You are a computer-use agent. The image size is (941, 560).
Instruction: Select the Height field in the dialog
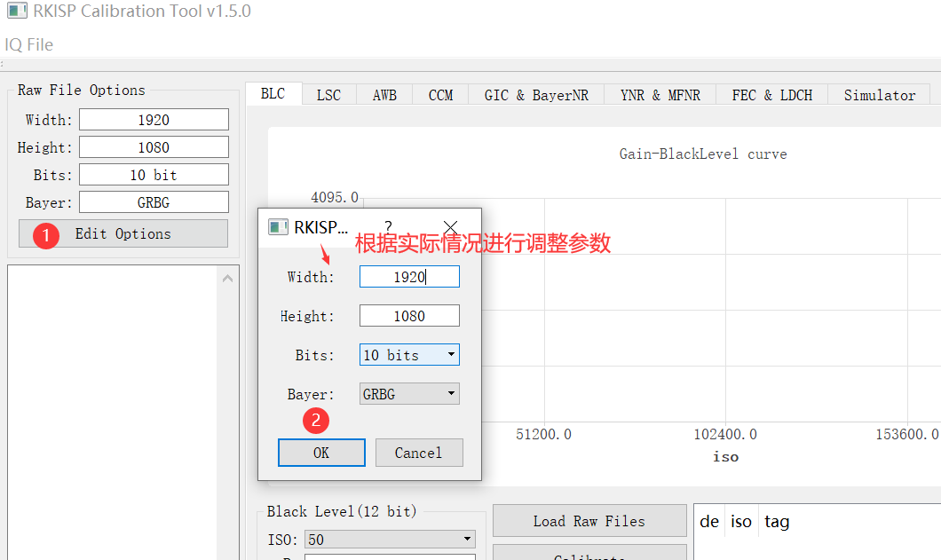click(409, 315)
